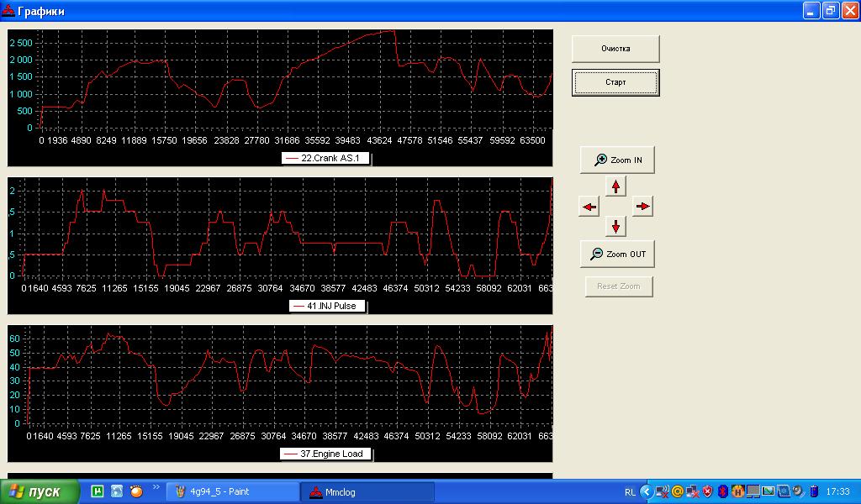Image resolution: width=861 pixels, height=504 pixels.
Task: Click the 17:33 system clock
Action: point(838,492)
